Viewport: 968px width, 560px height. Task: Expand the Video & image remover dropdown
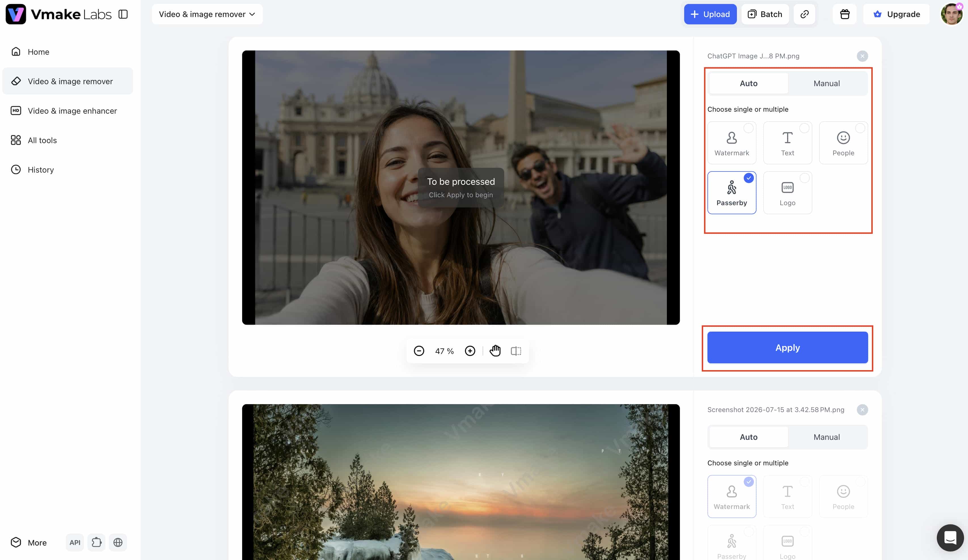(207, 14)
